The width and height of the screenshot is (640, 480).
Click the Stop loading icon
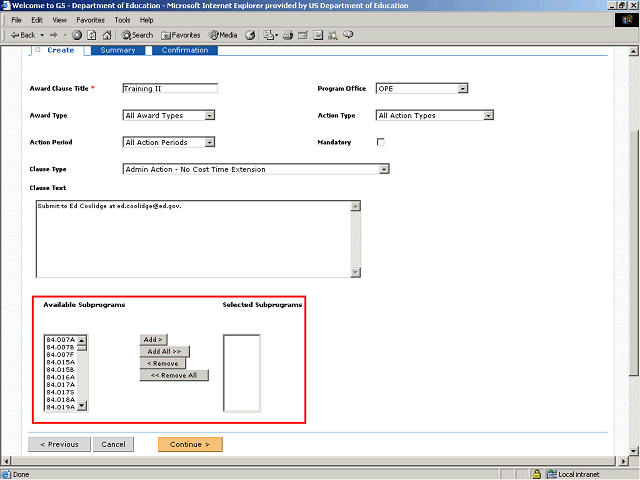77,35
